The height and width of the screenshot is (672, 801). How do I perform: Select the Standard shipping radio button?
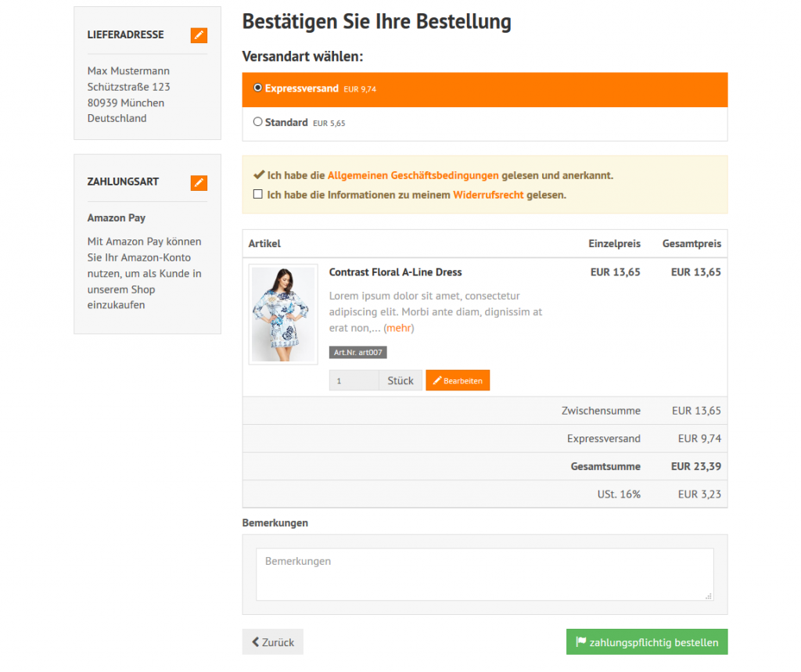coord(258,122)
